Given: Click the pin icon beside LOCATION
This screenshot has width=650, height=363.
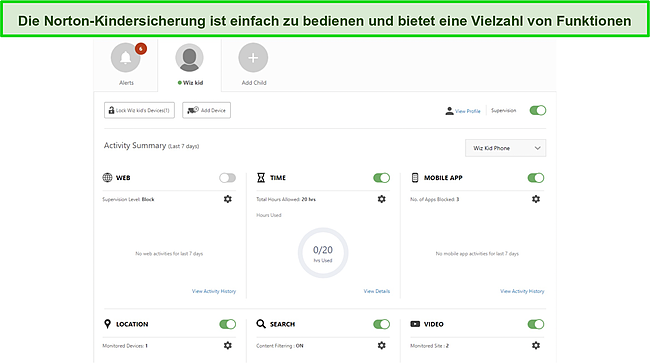Looking at the screenshot, I should pos(107,324).
